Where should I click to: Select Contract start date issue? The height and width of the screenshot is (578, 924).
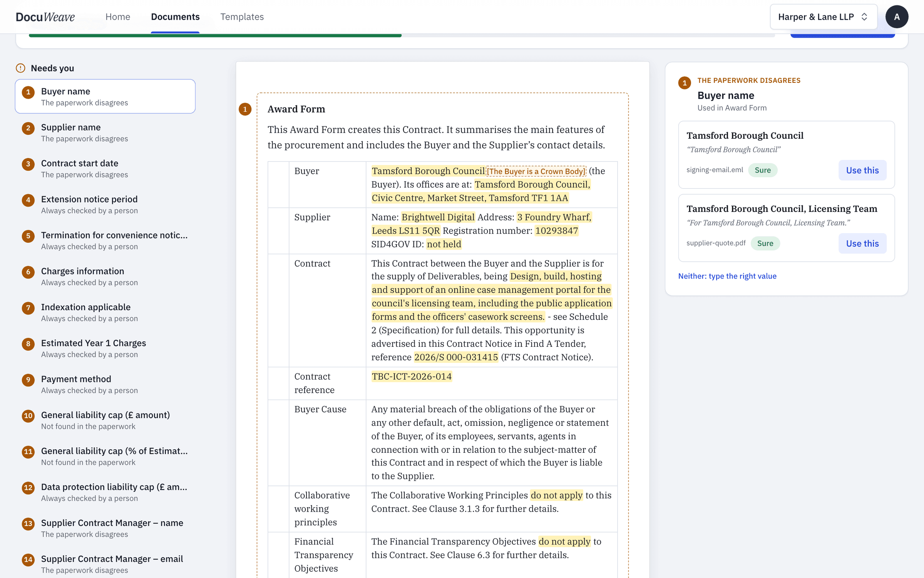click(x=105, y=168)
